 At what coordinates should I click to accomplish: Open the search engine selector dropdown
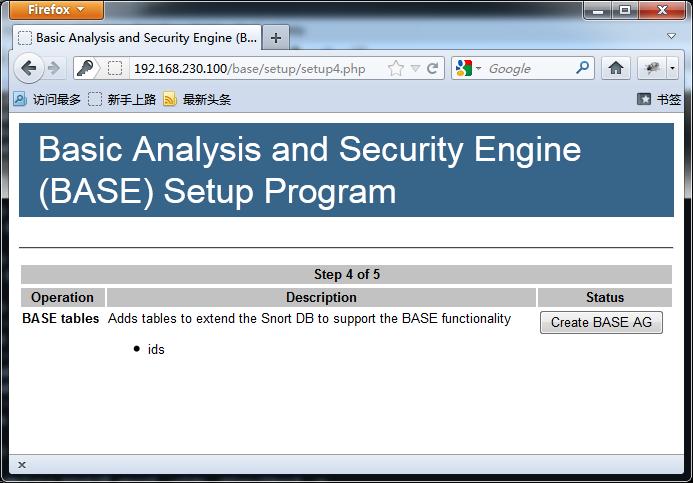(x=468, y=68)
